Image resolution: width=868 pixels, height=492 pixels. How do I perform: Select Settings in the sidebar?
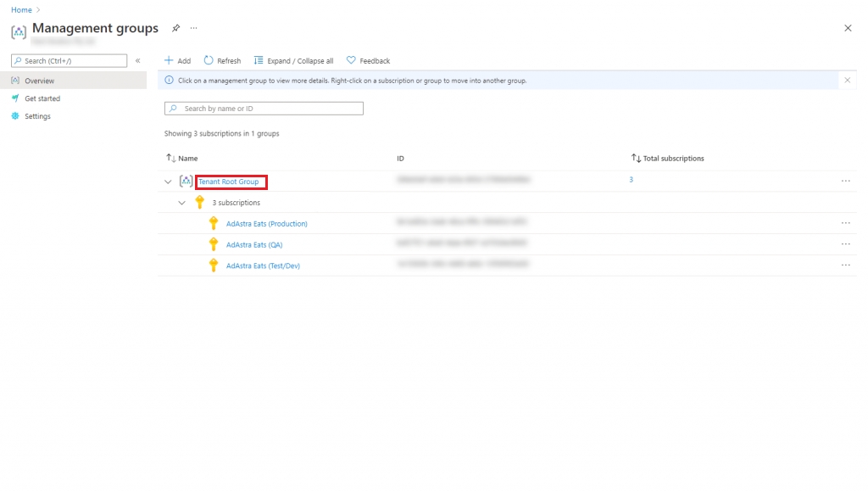click(37, 116)
